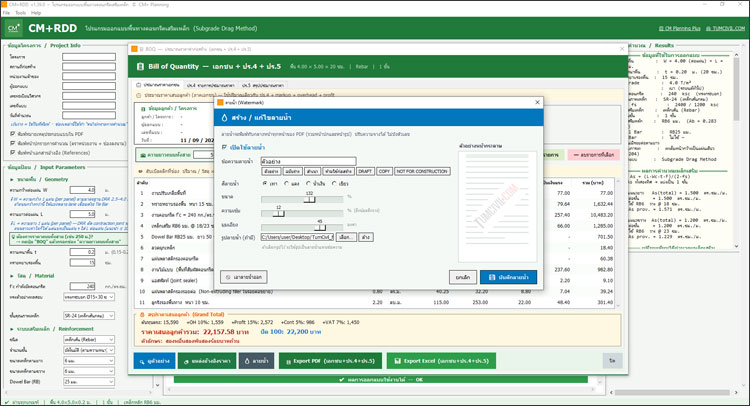Open the Tools menu
750x406 pixels.
[20, 13]
